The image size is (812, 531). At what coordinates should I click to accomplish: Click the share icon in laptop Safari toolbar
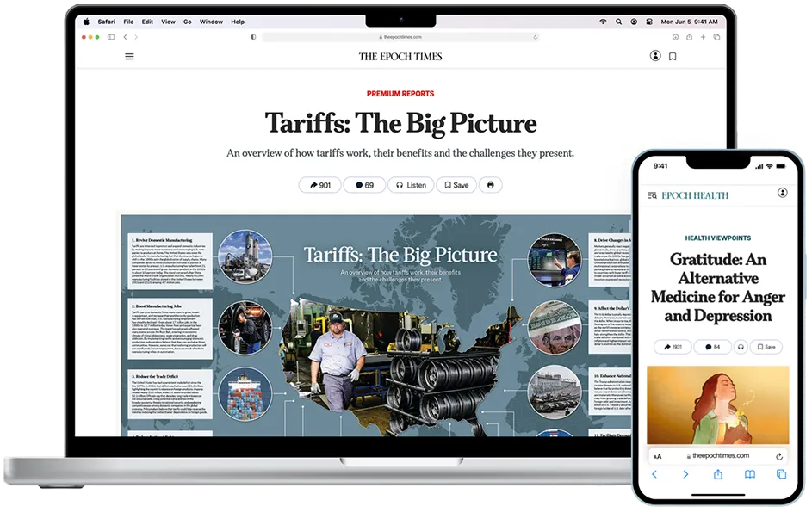pos(689,37)
